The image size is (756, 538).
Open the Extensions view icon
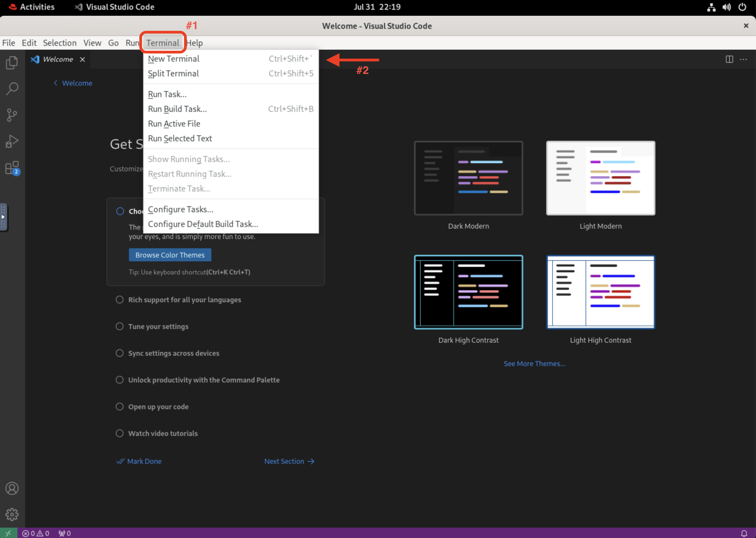[12, 168]
